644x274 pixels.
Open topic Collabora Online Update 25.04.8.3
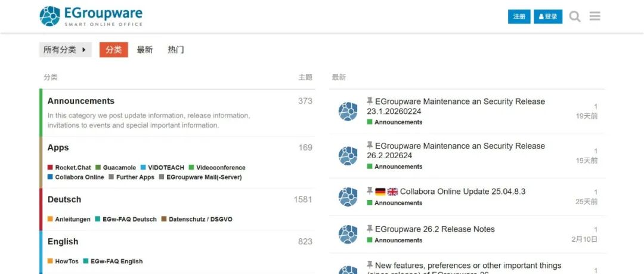coord(463,191)
